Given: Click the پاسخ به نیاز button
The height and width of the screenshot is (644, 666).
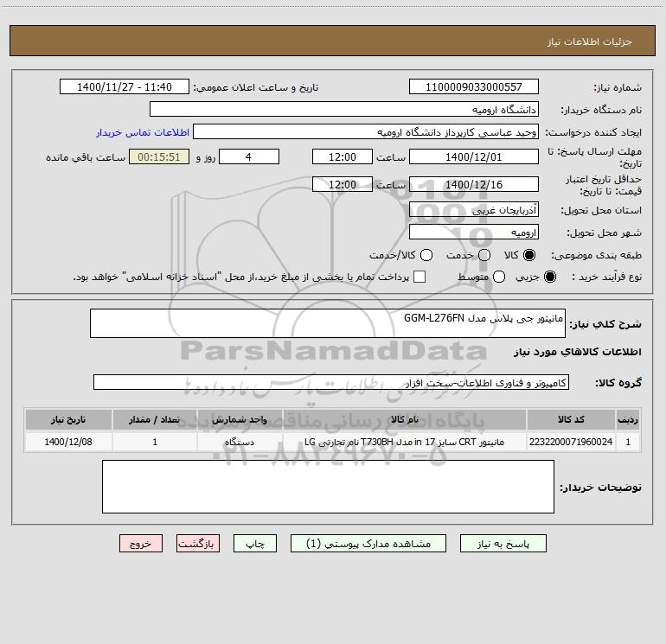Looking at the screenshot, I should 503,544.
